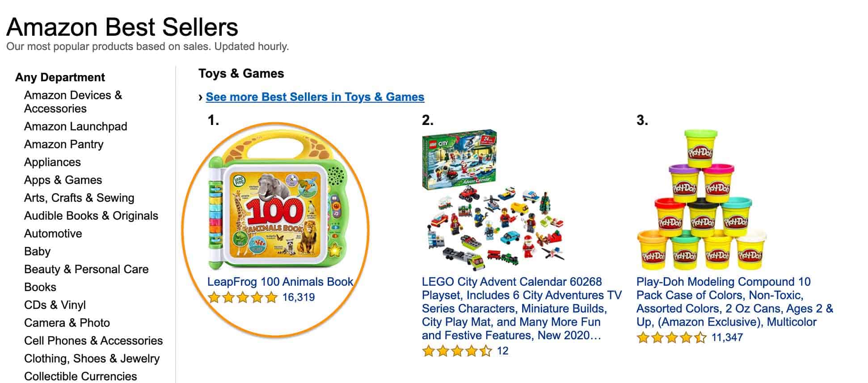Open See more Best Sellers in Toys & Games

point(315,97)
